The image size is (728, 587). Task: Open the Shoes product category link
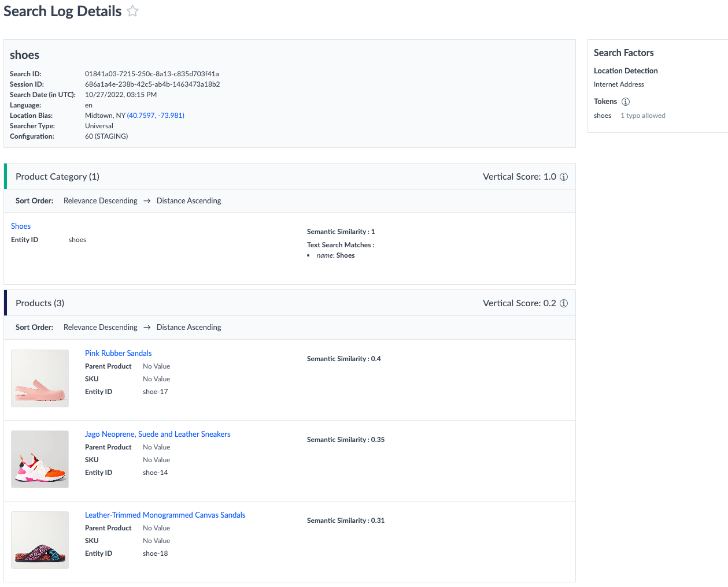click(21, 226)
